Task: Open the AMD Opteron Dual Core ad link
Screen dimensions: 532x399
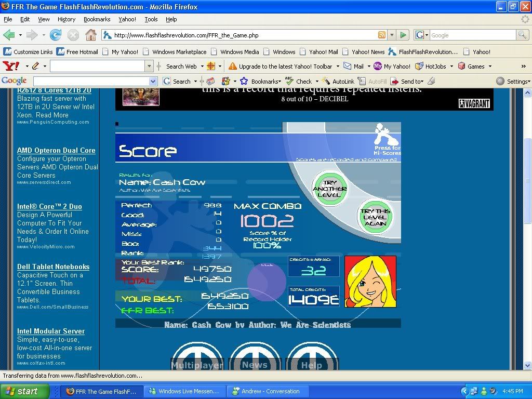Action: point(56,150)
